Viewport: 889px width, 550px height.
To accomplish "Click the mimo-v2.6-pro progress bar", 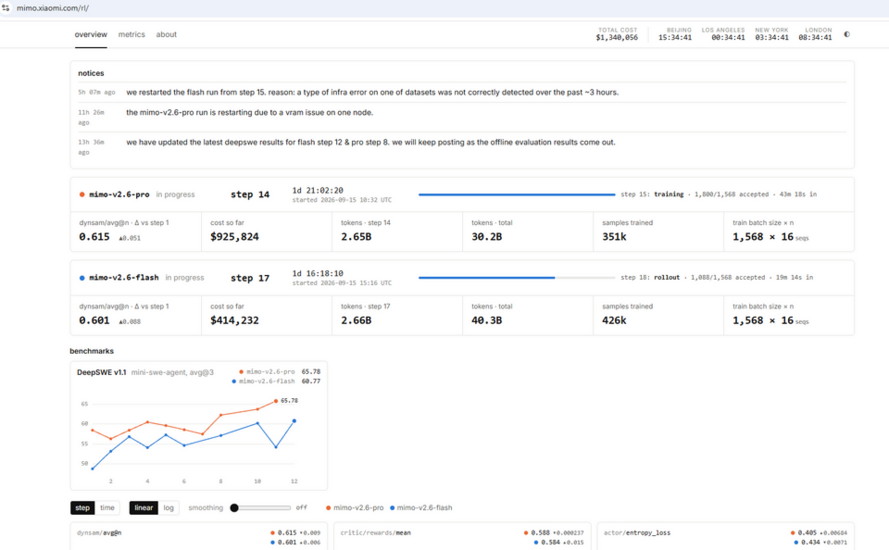I will (517, 194).
